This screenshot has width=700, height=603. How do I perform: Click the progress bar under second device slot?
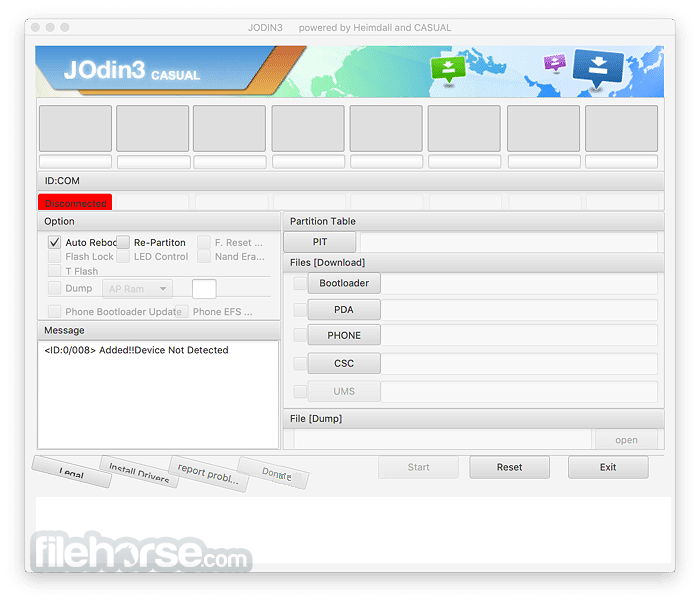(154, 162)
